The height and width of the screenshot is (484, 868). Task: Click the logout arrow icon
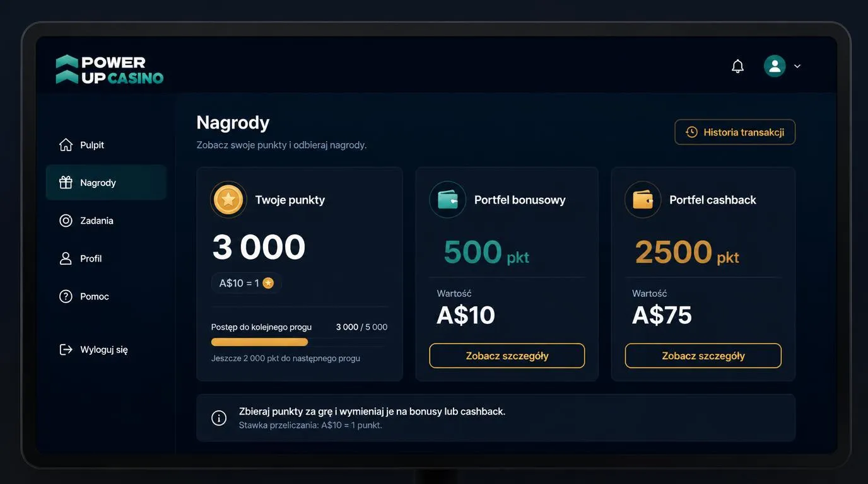(x=66, y=349)
